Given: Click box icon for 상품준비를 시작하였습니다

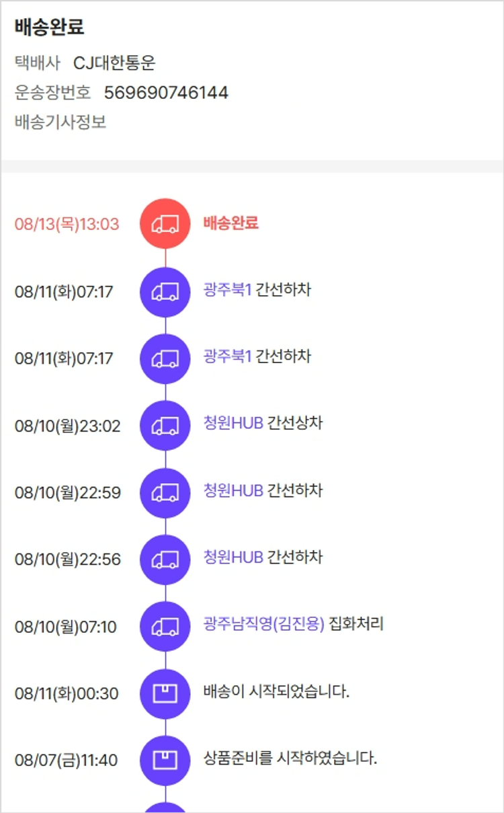Looking at the screenshot, I should coord(165,761).
